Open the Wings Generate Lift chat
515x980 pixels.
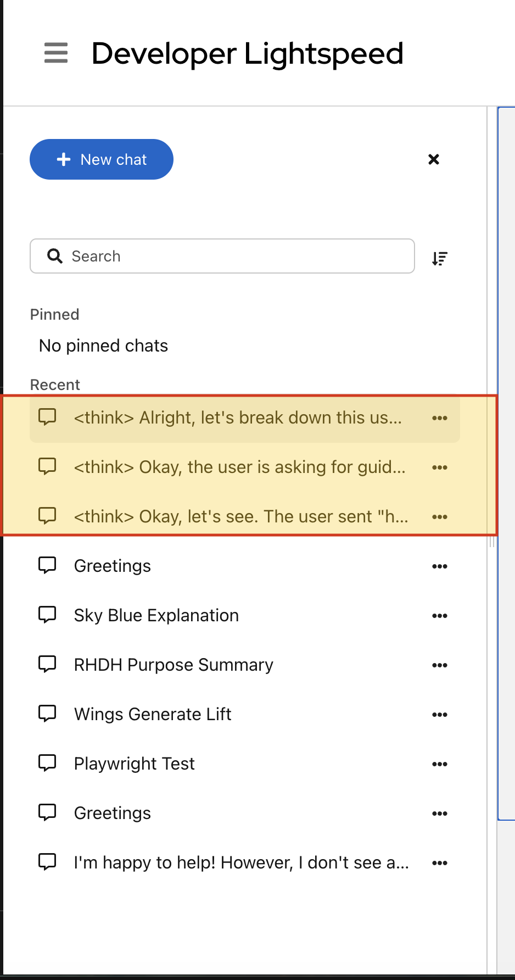coord(153,715)
